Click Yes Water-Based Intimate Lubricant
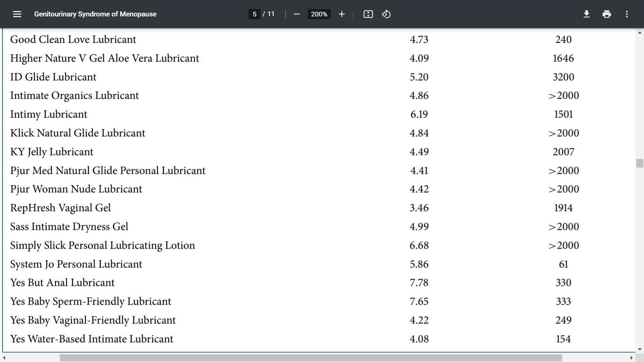 92,339
